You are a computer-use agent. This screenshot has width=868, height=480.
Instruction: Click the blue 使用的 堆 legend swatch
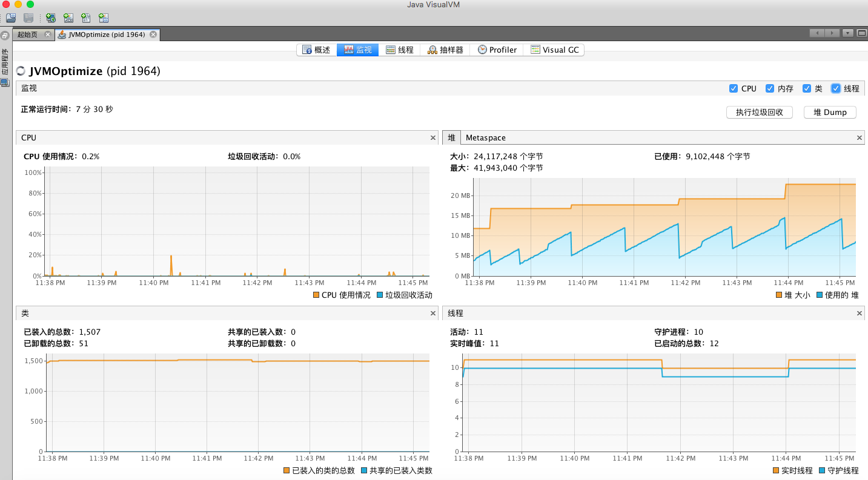click(x=819, y=295)
